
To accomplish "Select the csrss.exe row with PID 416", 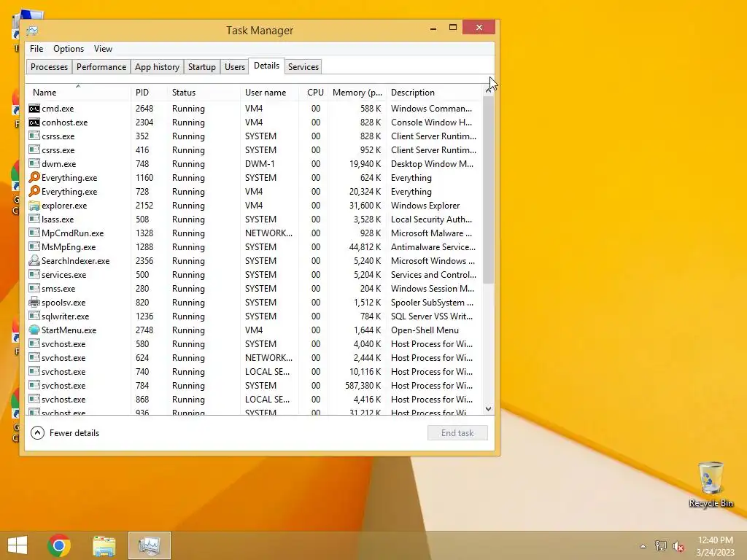I will [x=255, y=150].
